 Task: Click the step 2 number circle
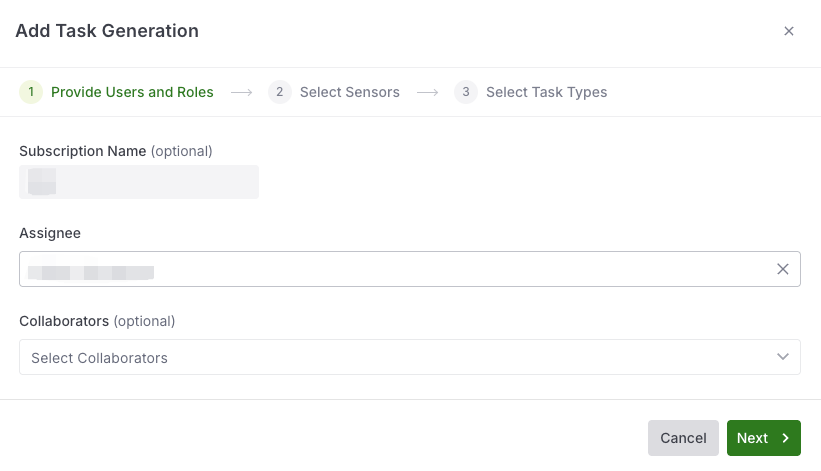click(x=280, y=92)
